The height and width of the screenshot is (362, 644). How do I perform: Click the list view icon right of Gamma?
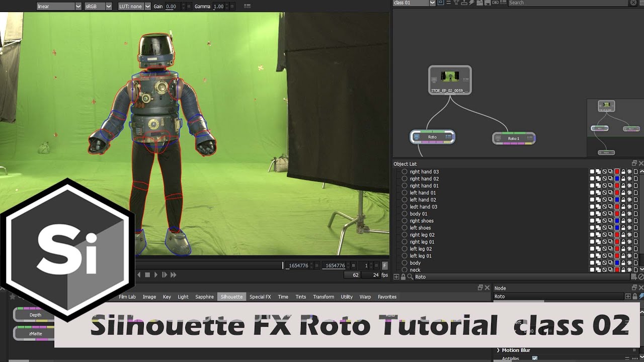coord(247,7)
